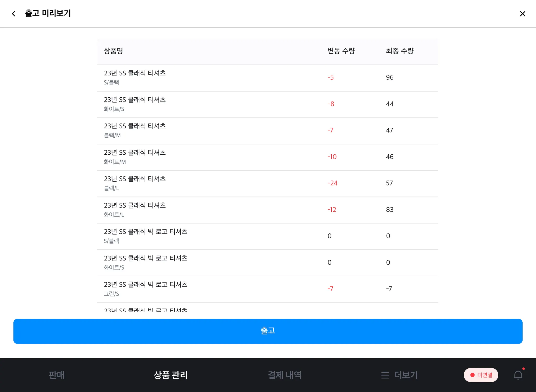The width and height of the screenshot is (536, 392).
Task: Open the 결제 내역 tab
Action: pyautogui.click(x=284, y=375)
